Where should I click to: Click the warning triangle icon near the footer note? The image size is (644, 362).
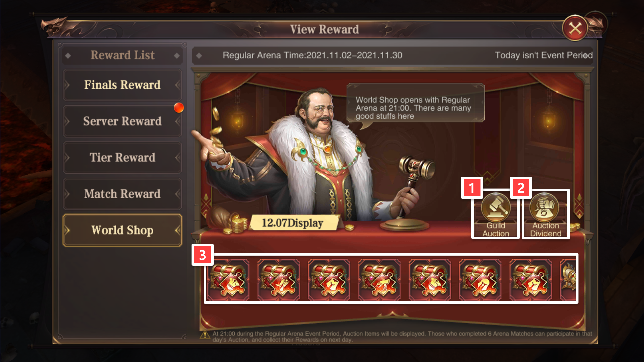click(x=205, y=335)
